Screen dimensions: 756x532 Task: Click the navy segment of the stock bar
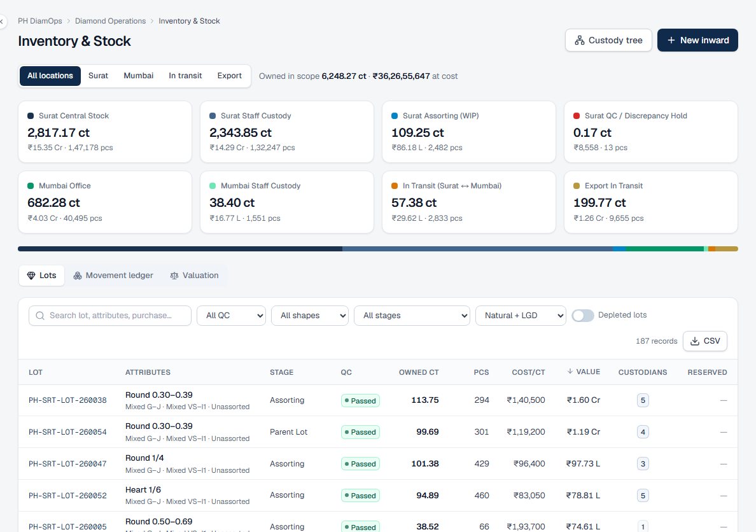pos(180,249)
